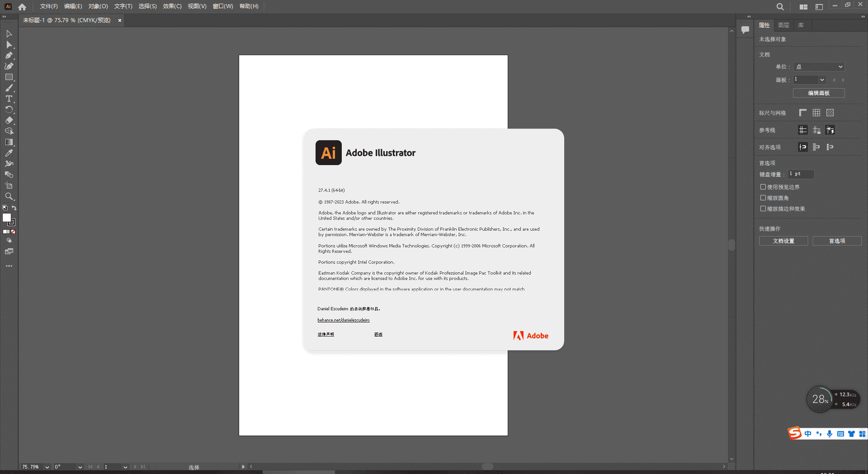Select the Direct Selection tool
This screenshot has height=474, width=868.
point(9,44)
